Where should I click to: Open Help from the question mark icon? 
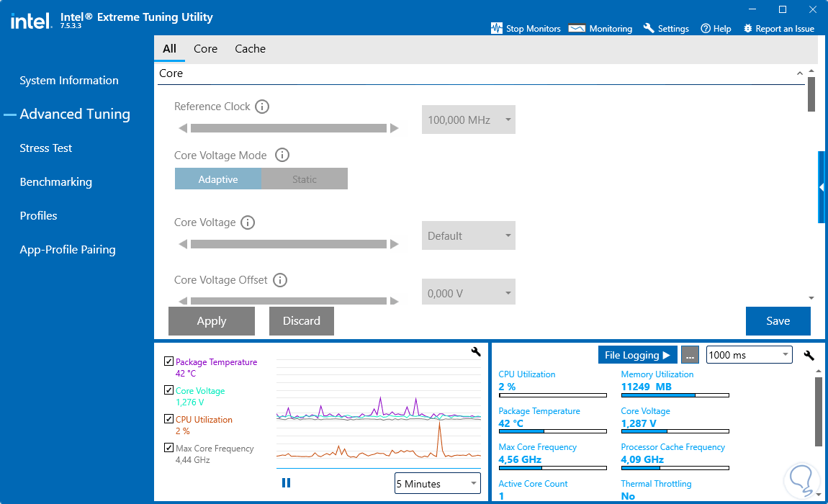(x=706, y=29)
